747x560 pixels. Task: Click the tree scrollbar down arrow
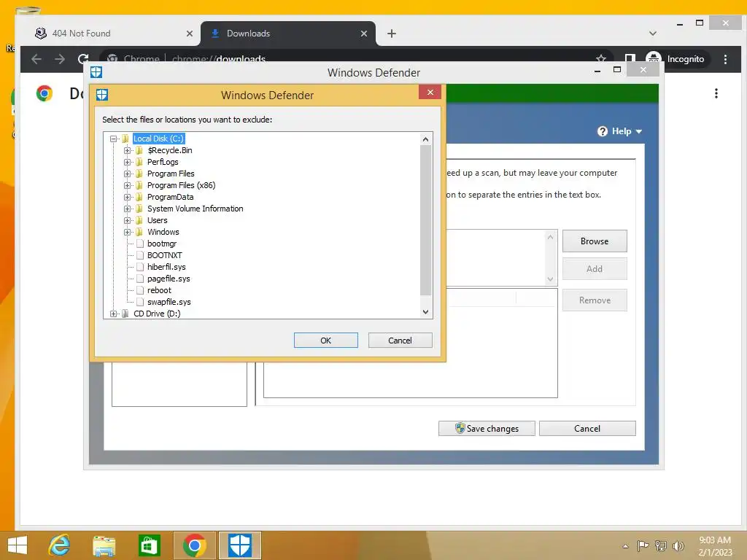pos(425,312)
